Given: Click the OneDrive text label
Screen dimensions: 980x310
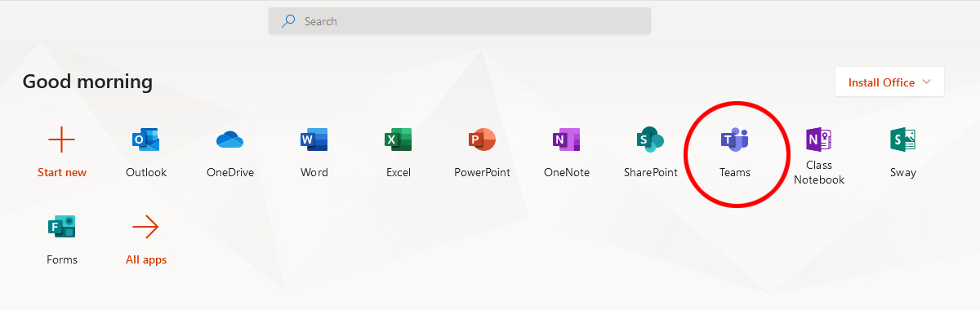Looking at the screenshot, I should tap(230, 173).
